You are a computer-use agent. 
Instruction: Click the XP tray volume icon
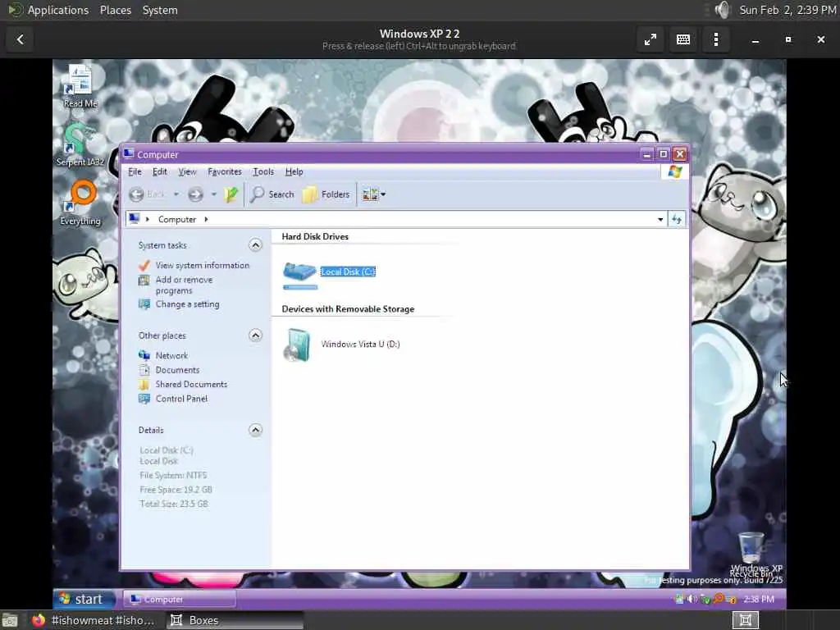pyautogui.click(x=692, y=599)
